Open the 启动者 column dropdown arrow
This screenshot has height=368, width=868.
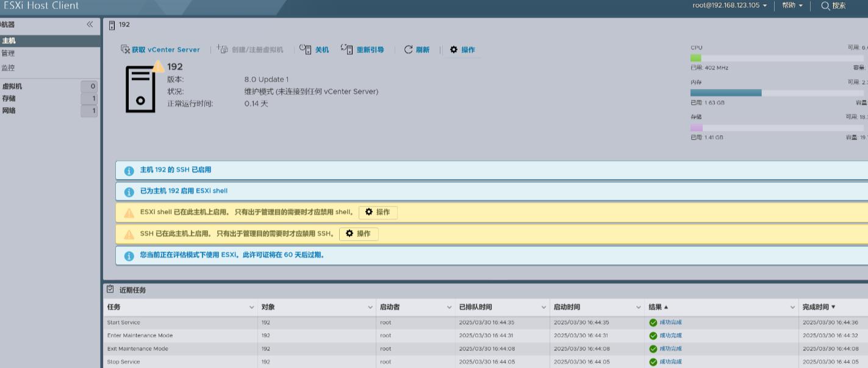(450, 307)
